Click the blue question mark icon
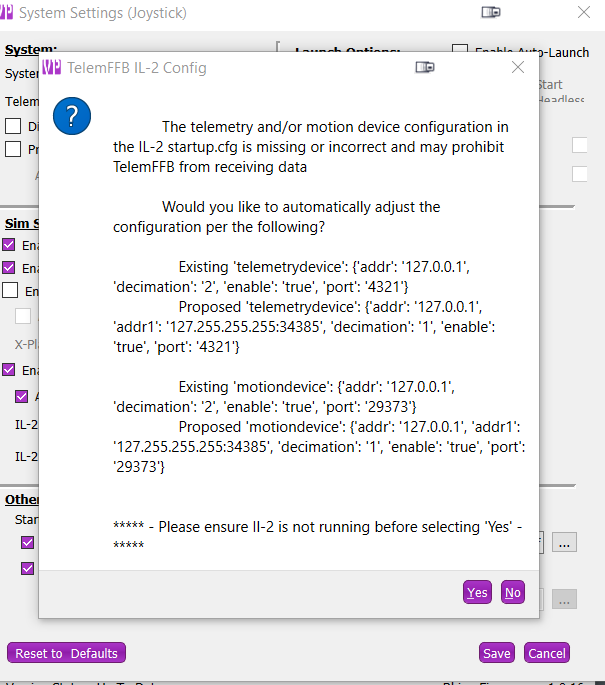605x685 pixels. (x=72, y=116)
